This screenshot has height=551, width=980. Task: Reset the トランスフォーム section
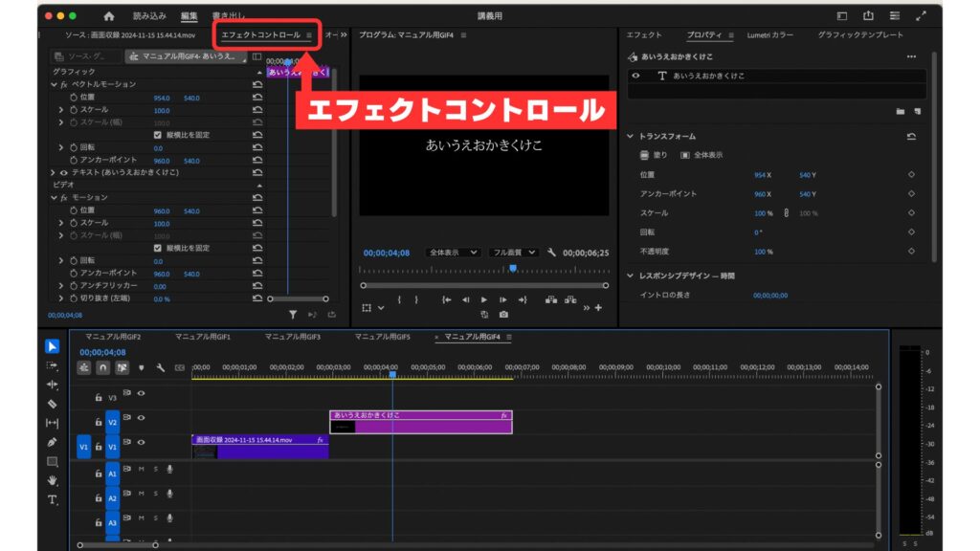(911, 136)
